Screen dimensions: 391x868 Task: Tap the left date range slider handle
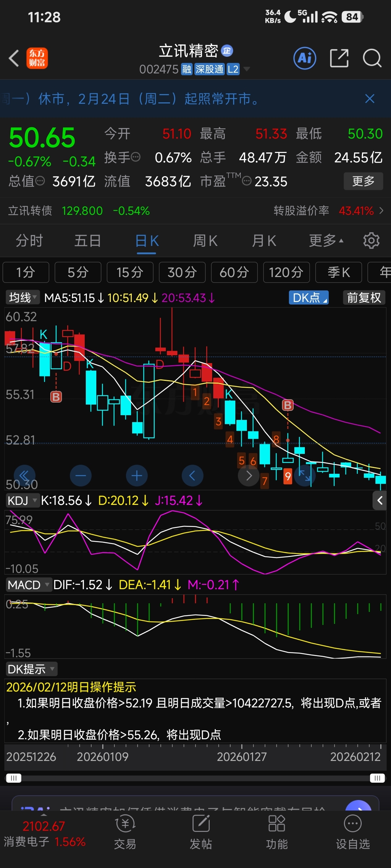pos(14,778)
